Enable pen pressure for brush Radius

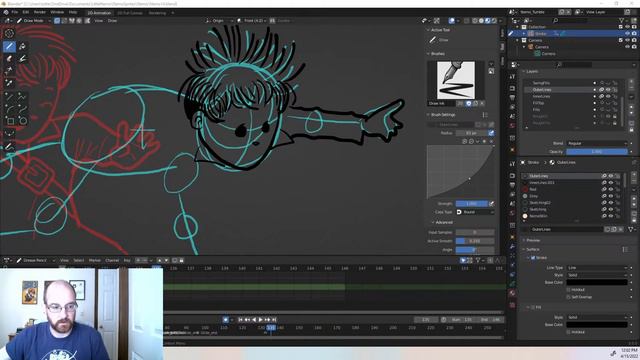491,133
